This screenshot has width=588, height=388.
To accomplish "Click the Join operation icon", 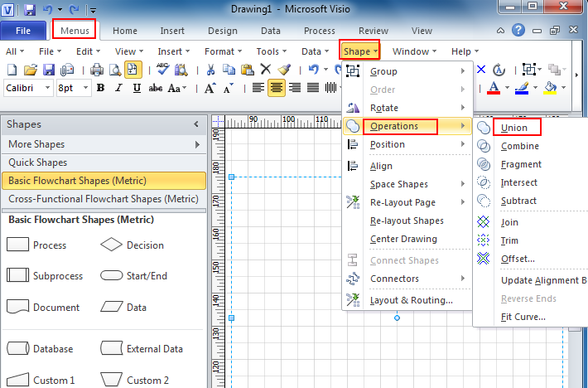I will click(x=484, y=222).
